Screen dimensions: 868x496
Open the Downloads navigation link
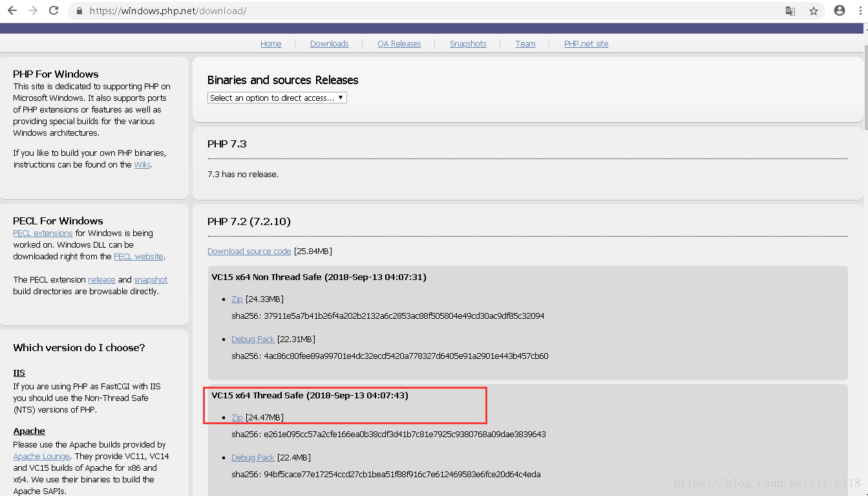pyautogui.click(x=329, y=44)
